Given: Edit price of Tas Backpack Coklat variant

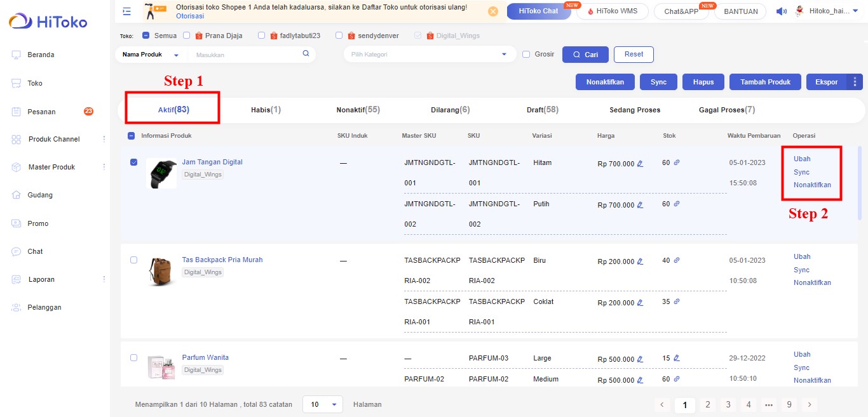Looking at the screenshot, I should (x=640, y=303).
